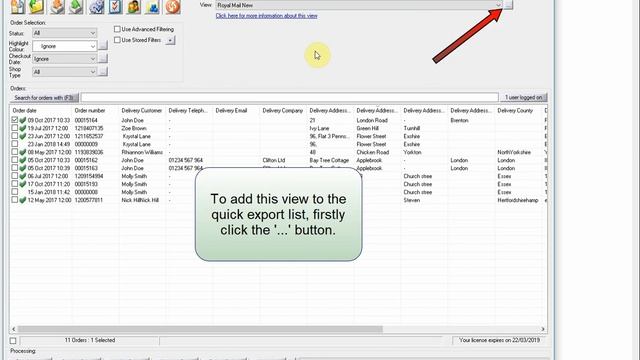Open the Status dropdown
The height and width of the screenshot is (360, 640).
(x=64, y=33)
